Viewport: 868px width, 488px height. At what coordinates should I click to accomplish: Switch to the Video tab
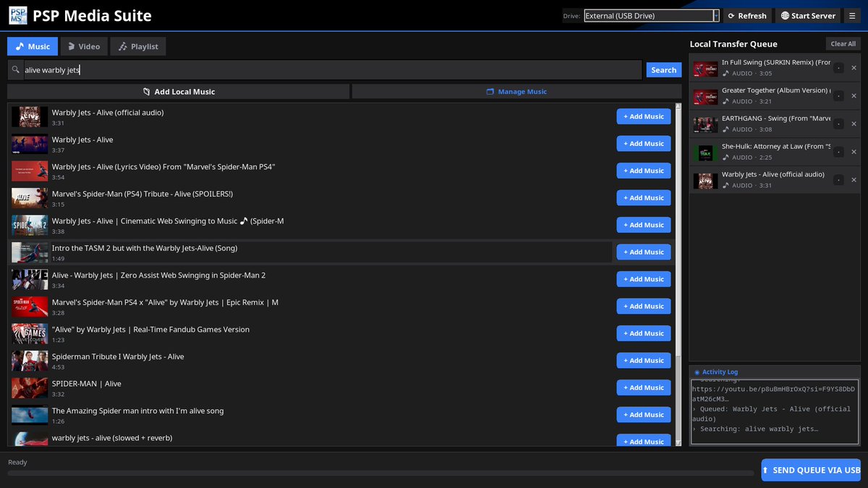pos(84,46)
